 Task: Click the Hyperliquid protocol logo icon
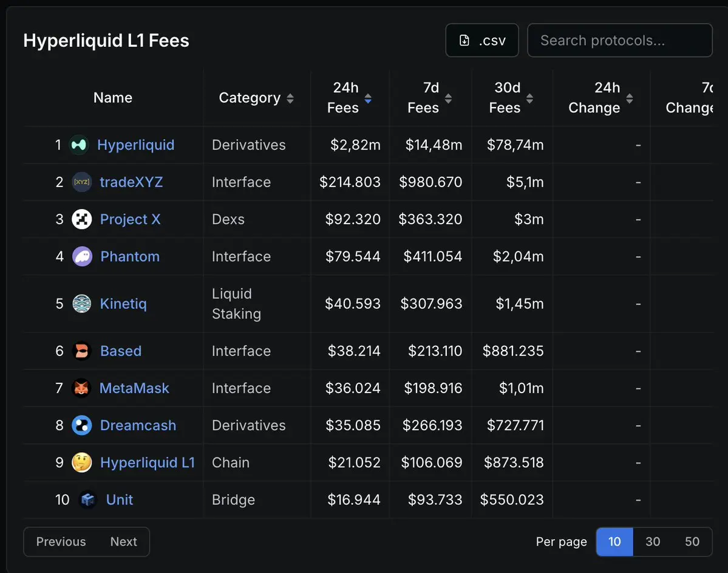(x=79, y=145)
